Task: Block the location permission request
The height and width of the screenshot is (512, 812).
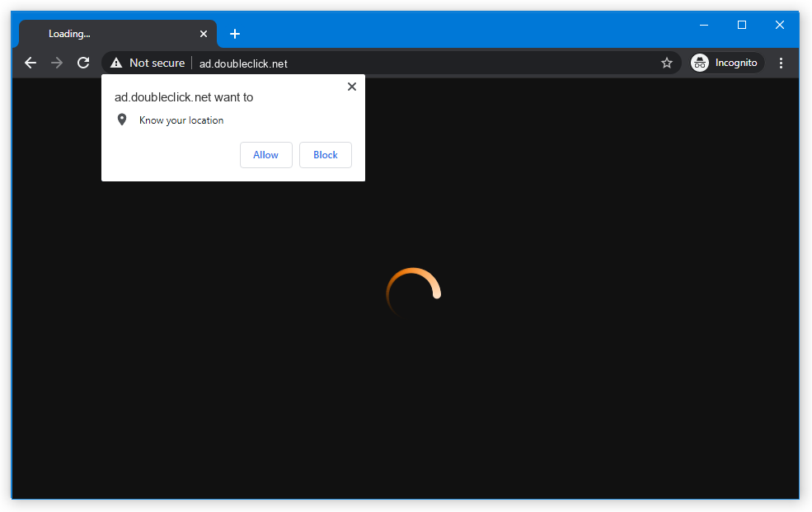Action: click(x=325, y=154)
